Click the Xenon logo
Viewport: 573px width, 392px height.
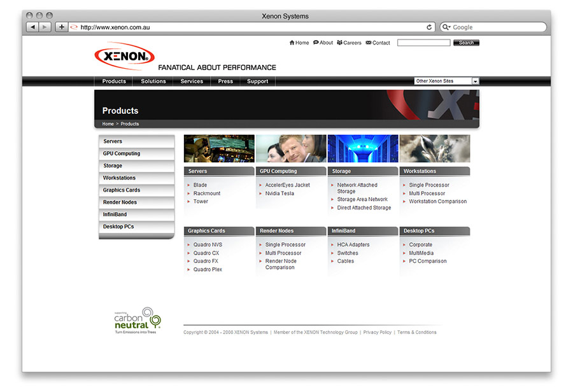[x=125, y=57]
